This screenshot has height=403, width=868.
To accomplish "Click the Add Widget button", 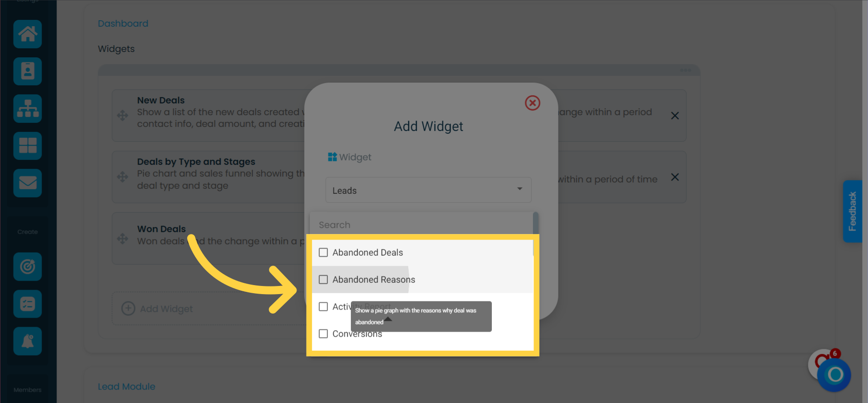I will (157, 309).
